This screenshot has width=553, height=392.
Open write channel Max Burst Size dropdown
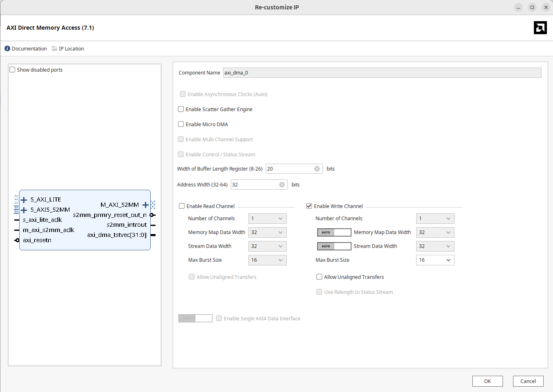pyautogui.click(x=435, y=260)
